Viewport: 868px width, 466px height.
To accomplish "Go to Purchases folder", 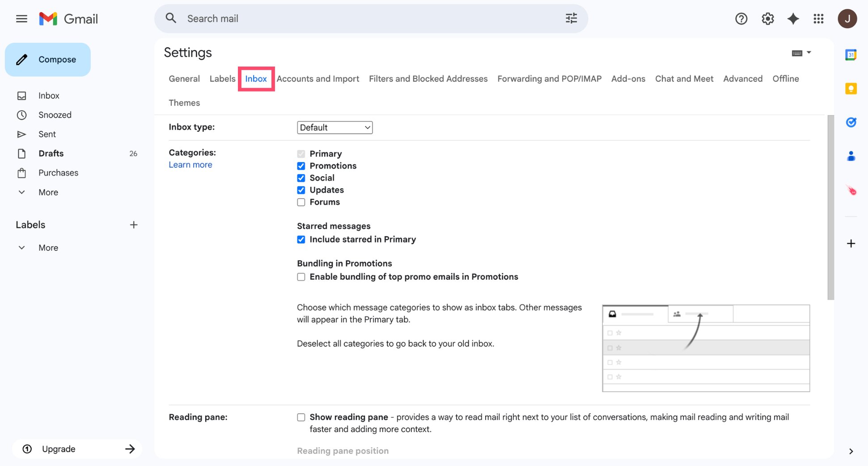I will click(x=58, y=173).
